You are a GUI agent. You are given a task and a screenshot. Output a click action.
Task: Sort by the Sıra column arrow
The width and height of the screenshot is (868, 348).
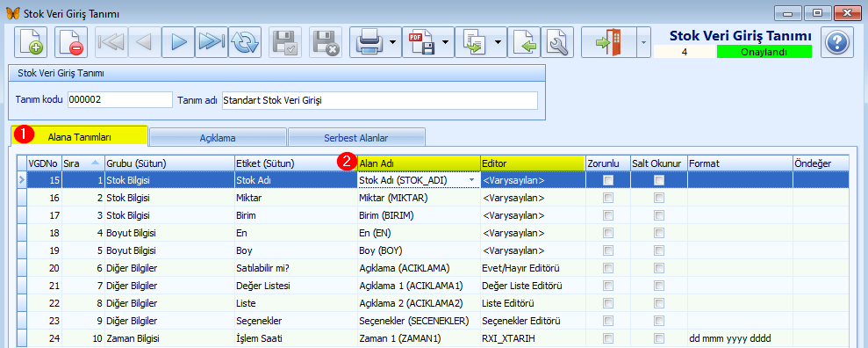(x=95, y=163)
